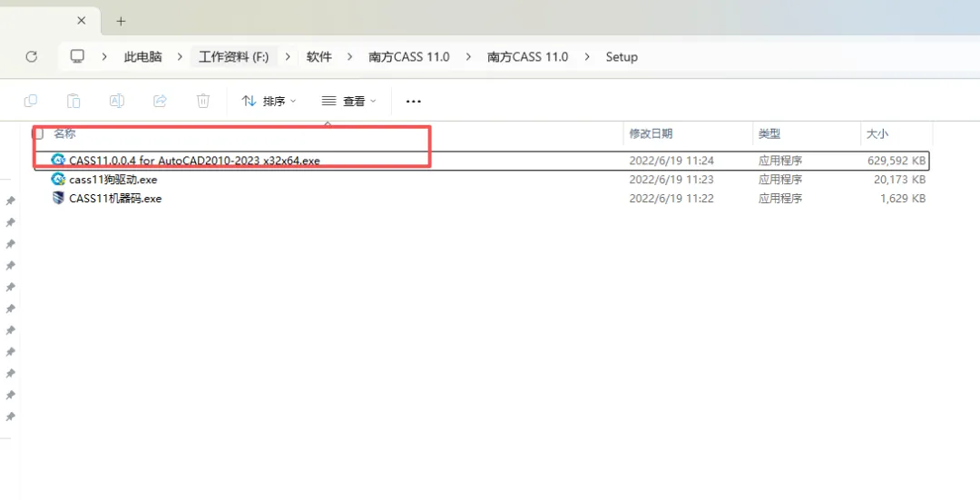Toggle the select-all checkbox in header
Viewport: 980px width, 500px height.
coord(39,133)
